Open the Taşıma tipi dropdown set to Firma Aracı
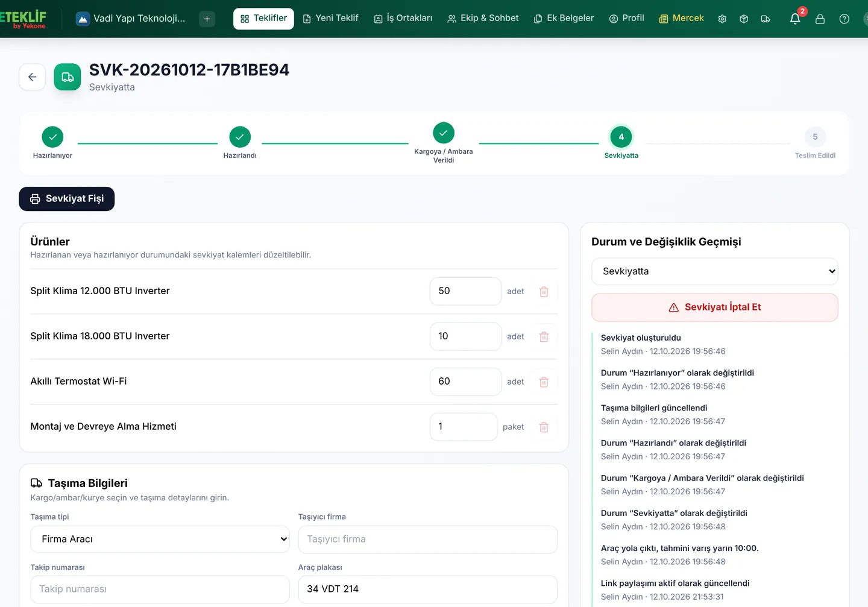This screenshot has width=868, height=607. coord(160,539)
